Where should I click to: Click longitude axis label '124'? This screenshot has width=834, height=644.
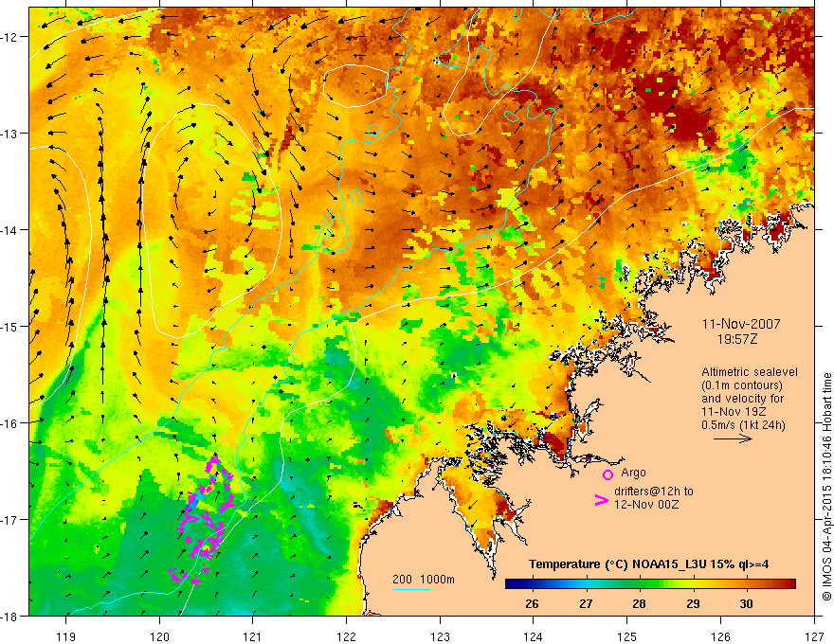click(x=534, y=636)
